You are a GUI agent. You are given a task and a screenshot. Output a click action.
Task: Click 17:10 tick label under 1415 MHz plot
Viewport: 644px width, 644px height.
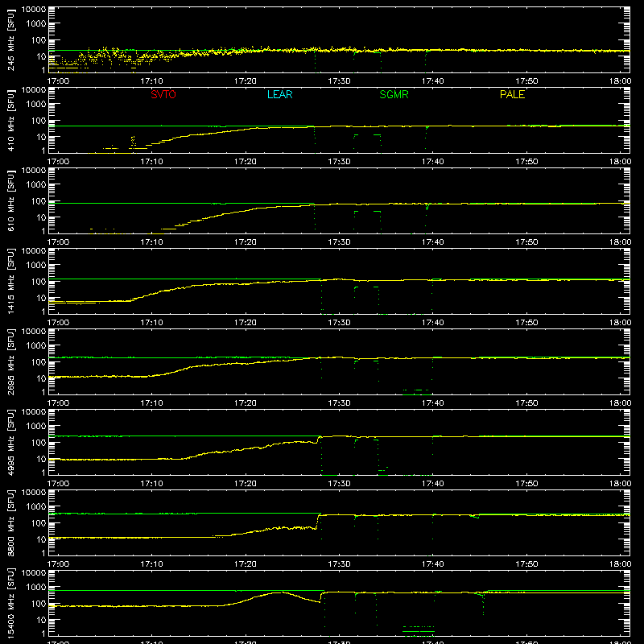click(151, 323)
